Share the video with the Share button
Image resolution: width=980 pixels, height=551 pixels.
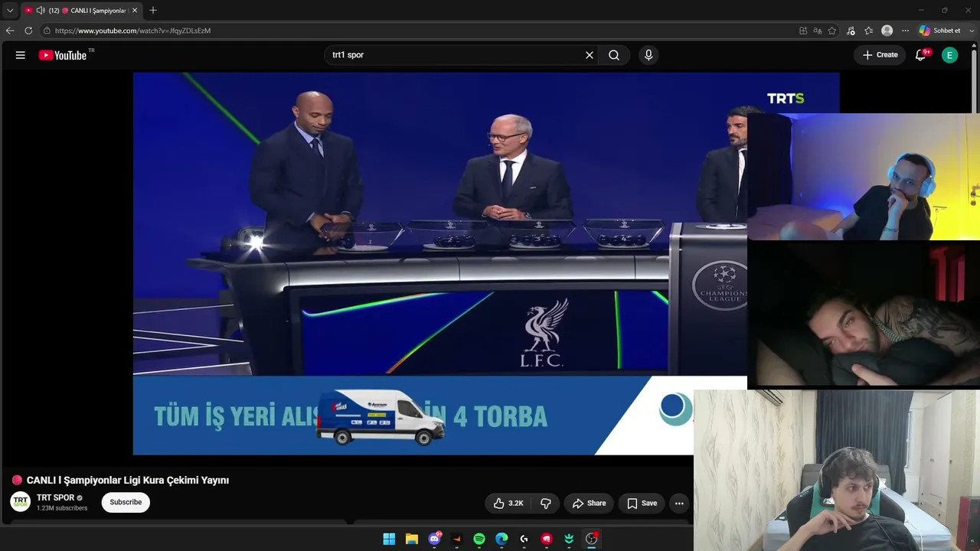(589, 503)
